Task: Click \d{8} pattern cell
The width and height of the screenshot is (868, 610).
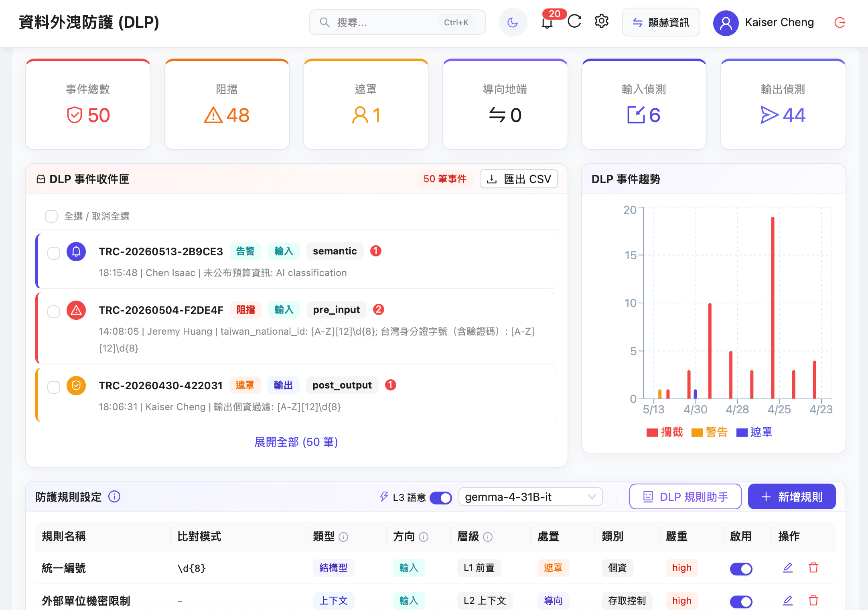Action: (x=192, y=568)
